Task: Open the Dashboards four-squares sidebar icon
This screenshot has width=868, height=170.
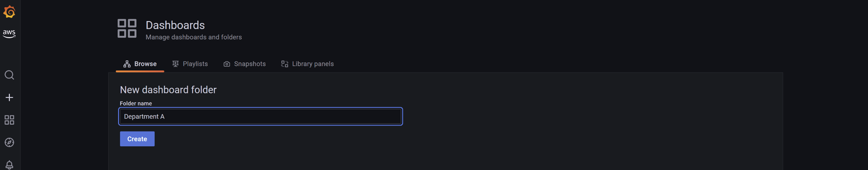Action: (9, 120)
